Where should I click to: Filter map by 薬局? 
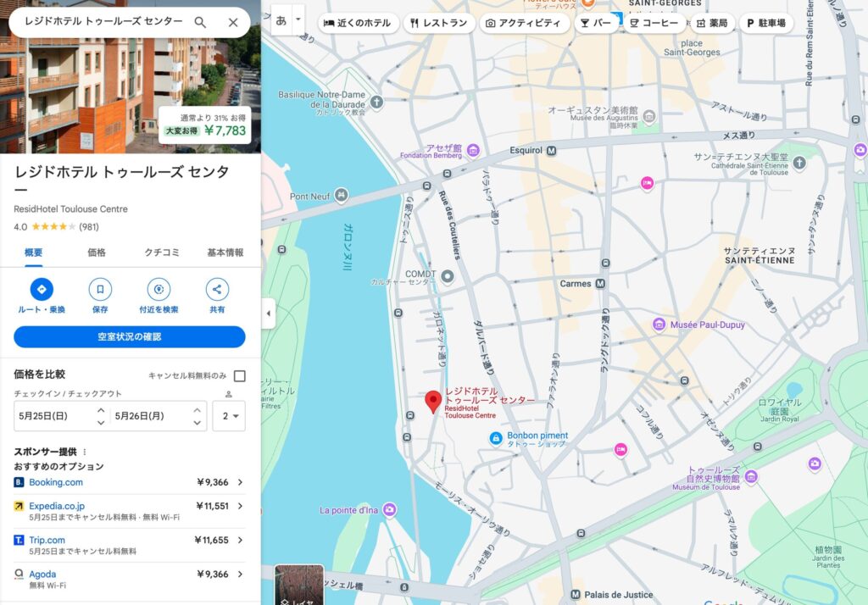click(x=712, y=23)
